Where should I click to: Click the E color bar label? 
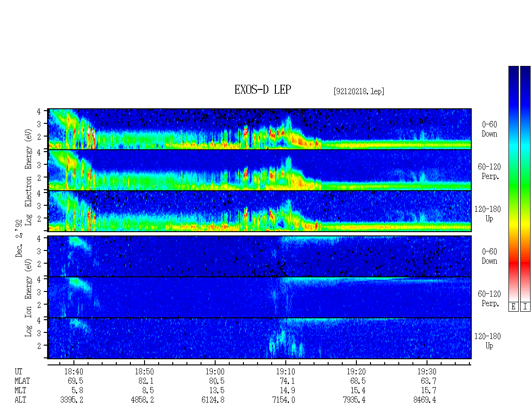click(x=513, y=307)
